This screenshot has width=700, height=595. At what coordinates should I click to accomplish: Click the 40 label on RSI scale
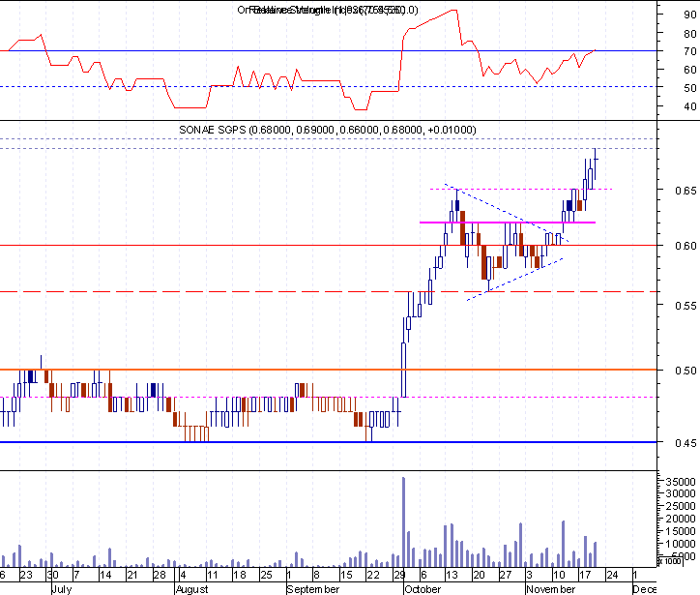click(690, 106)
